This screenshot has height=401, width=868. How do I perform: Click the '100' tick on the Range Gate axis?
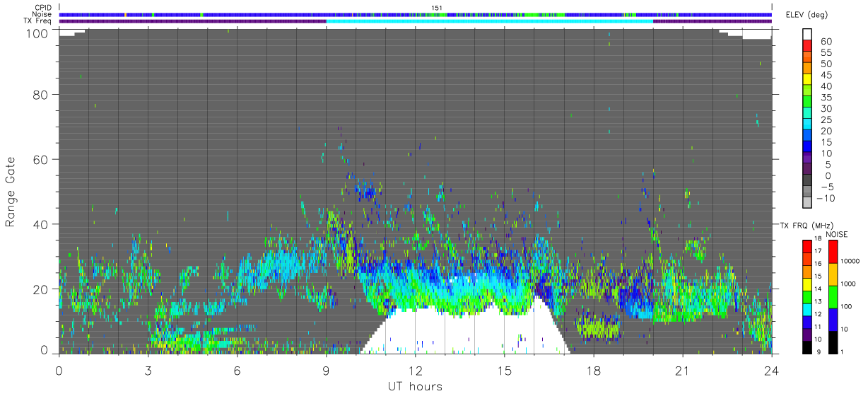pos(38,33)
